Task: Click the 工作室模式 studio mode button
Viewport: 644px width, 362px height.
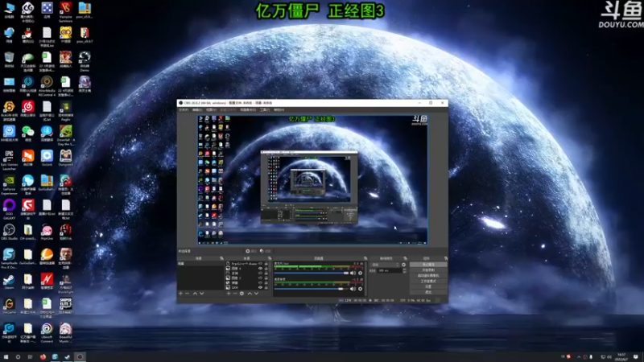Action: 428,281
